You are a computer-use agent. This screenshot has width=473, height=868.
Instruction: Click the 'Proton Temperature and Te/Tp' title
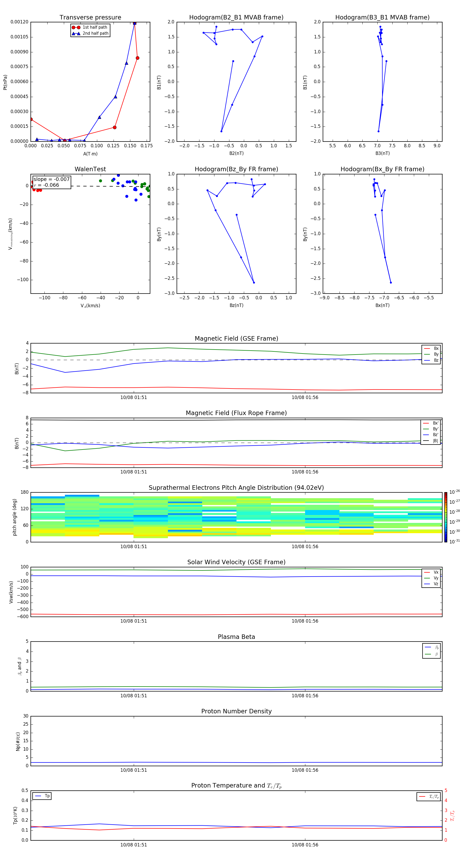point(236,786)
